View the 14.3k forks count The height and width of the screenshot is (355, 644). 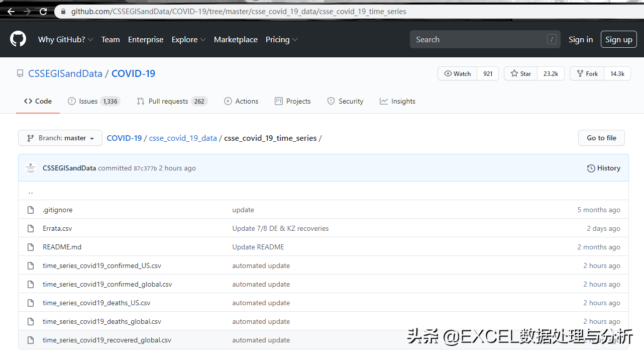[x=617, y=73]
